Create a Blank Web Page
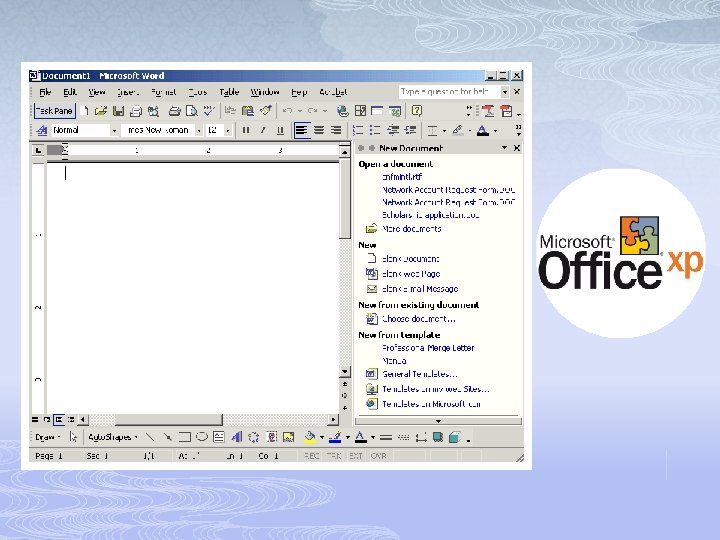Image resolution: width=720 pixels, height=540 pixels. pyautogui.click(x=411, y=274)
